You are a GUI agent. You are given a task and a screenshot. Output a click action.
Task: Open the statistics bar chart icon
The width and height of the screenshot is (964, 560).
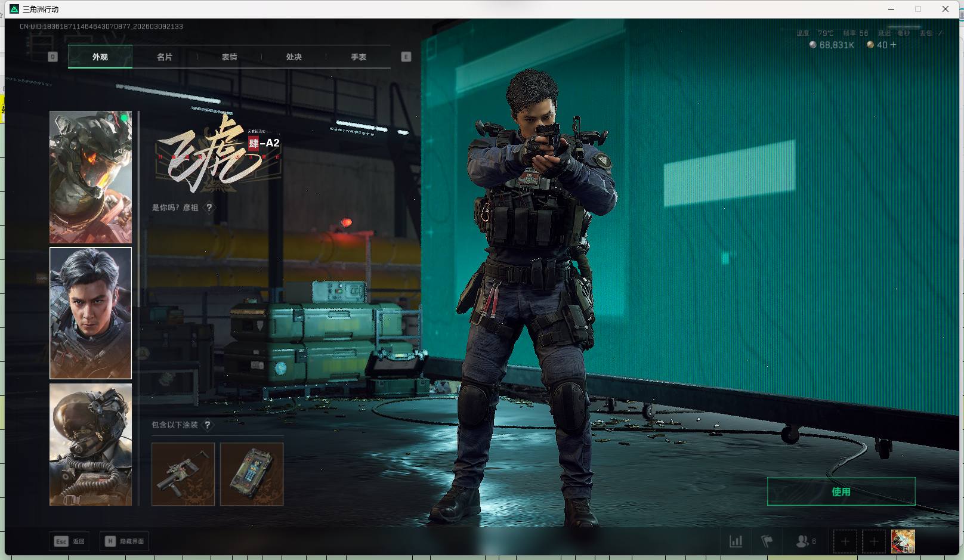(x=736, y=542)
